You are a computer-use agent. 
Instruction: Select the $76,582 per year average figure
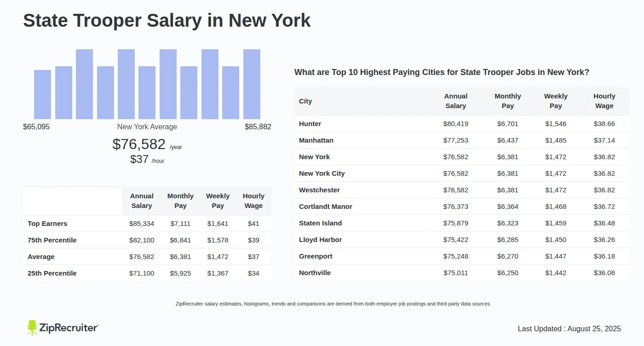pos(147,144)
